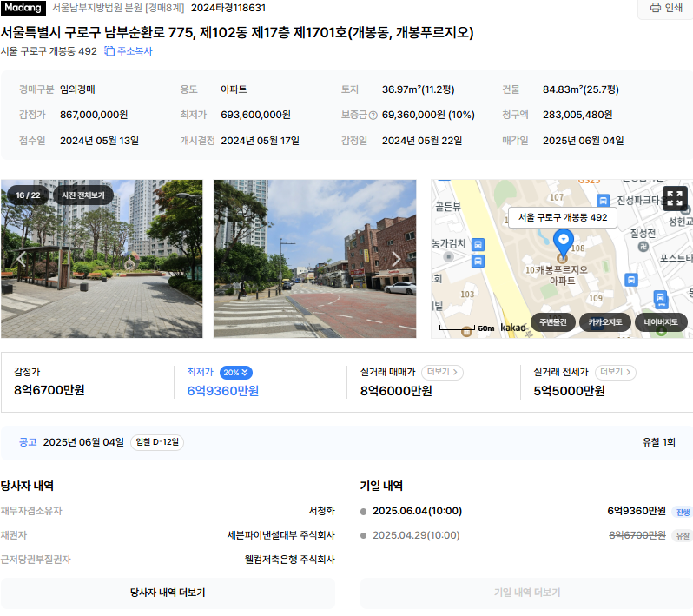Click schedule row 2025.04.29(10:00)
This screenshot has height=616, width=693.
point(525,535)
